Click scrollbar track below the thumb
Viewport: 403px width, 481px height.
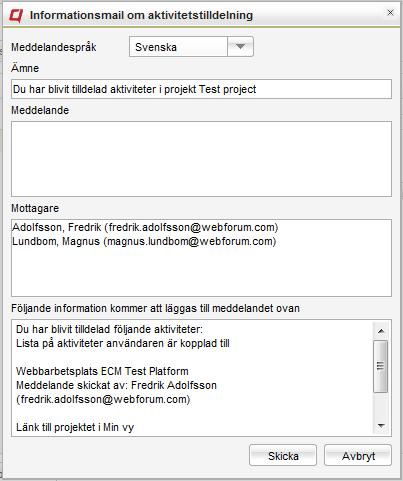[381, 405]
